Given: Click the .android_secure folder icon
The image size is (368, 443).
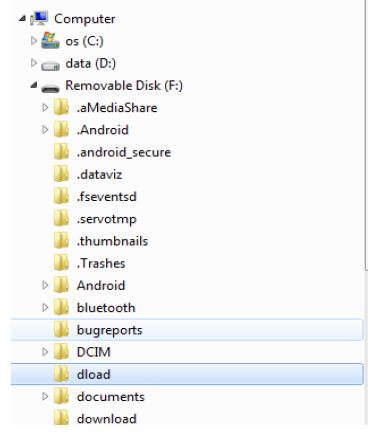Looking at the screenshot, I should coord(62,152).
